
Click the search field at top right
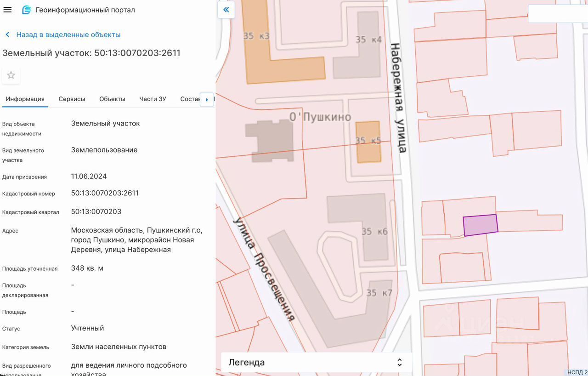pyautogui.click(x=558, y=14)
